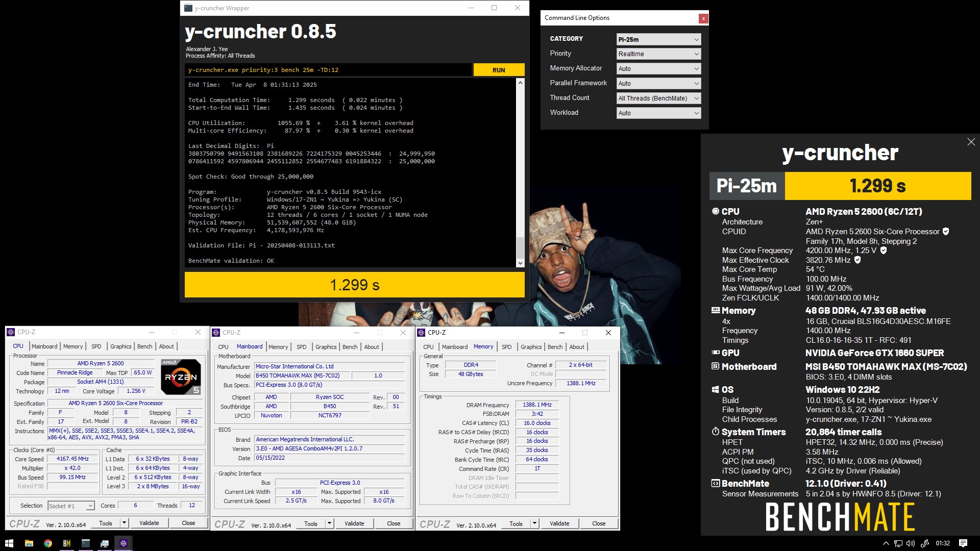Click the Pi-25m result 1.299 s bar
980x551 pixels.
point(877,186)
